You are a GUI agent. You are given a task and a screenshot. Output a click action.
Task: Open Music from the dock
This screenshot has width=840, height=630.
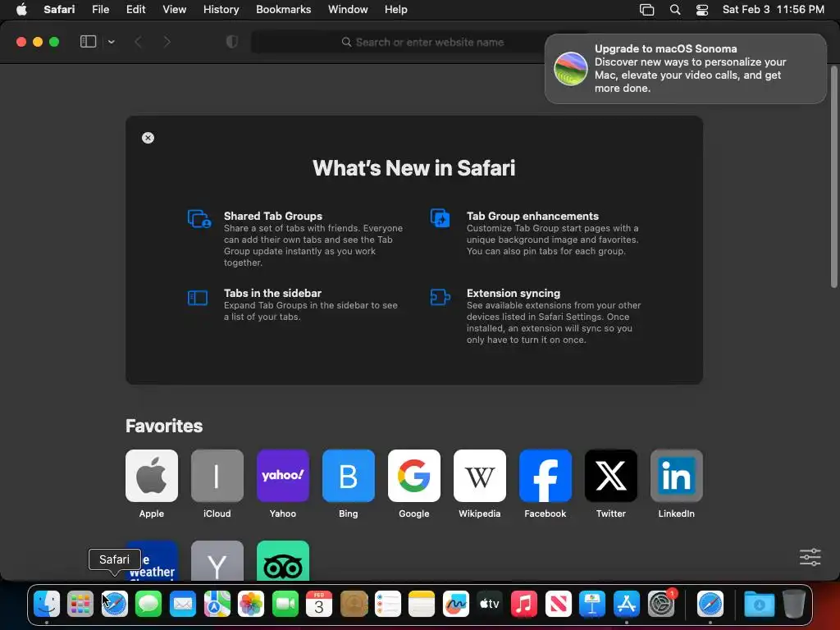click(524, 605)
